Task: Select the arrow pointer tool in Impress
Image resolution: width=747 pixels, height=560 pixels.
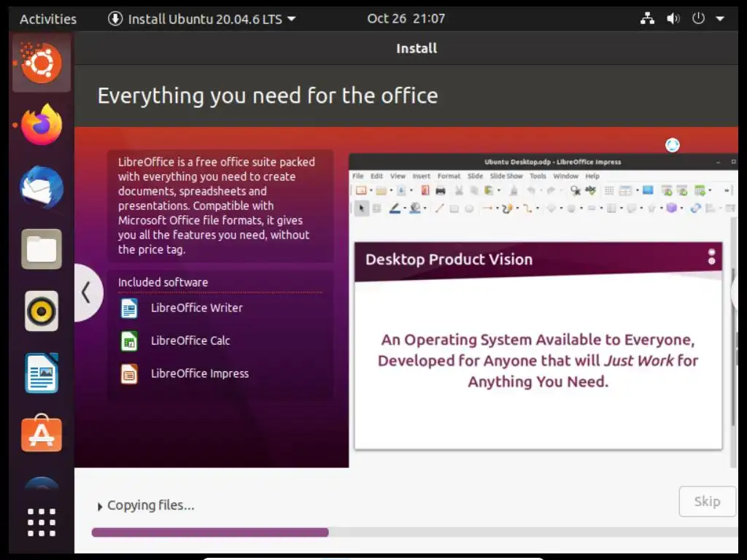Action: (362, 208)
